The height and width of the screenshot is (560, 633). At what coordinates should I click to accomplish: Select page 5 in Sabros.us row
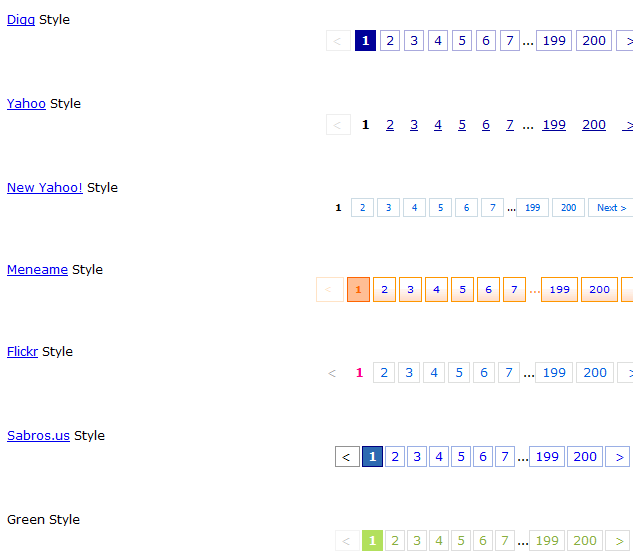[461, 457]
